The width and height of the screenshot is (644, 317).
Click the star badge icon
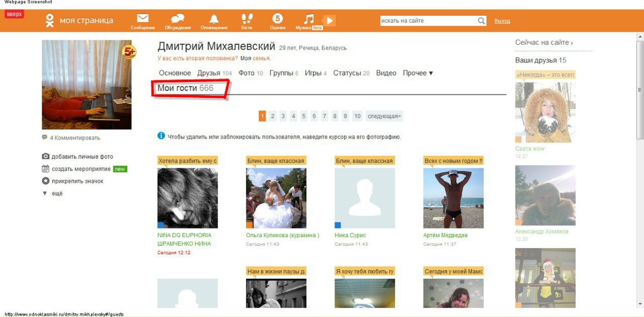46,181
